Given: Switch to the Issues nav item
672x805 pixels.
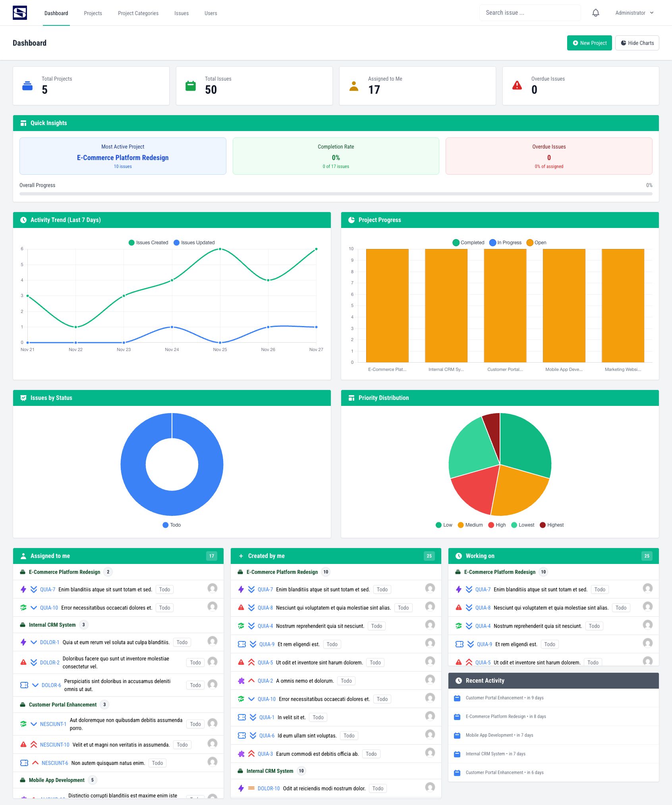Looking at the screenshot, I should pos(182,13).
